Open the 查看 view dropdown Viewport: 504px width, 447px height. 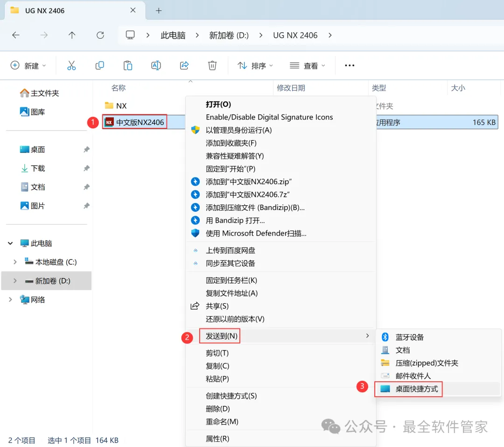point(308,65)
